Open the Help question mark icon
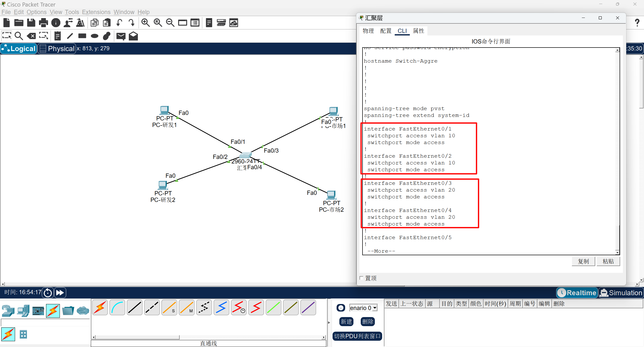 tap(637, 23)
